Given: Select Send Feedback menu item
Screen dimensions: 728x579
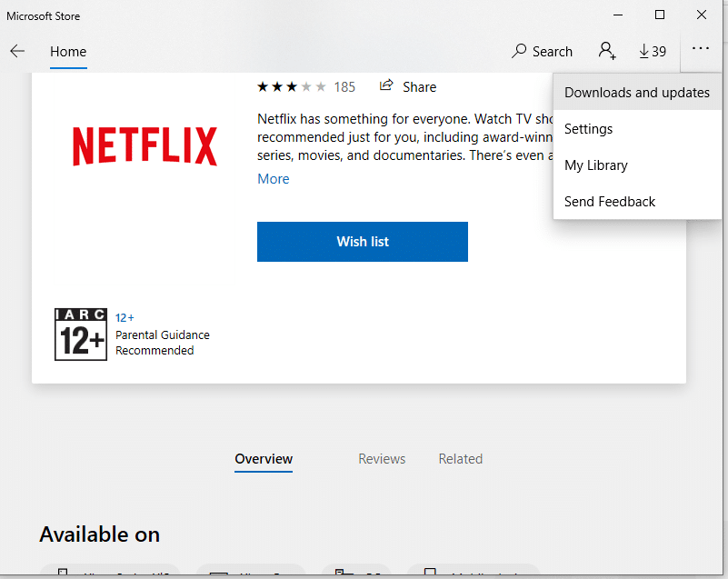Looking at the screenshot, I should tap(637, 202).
